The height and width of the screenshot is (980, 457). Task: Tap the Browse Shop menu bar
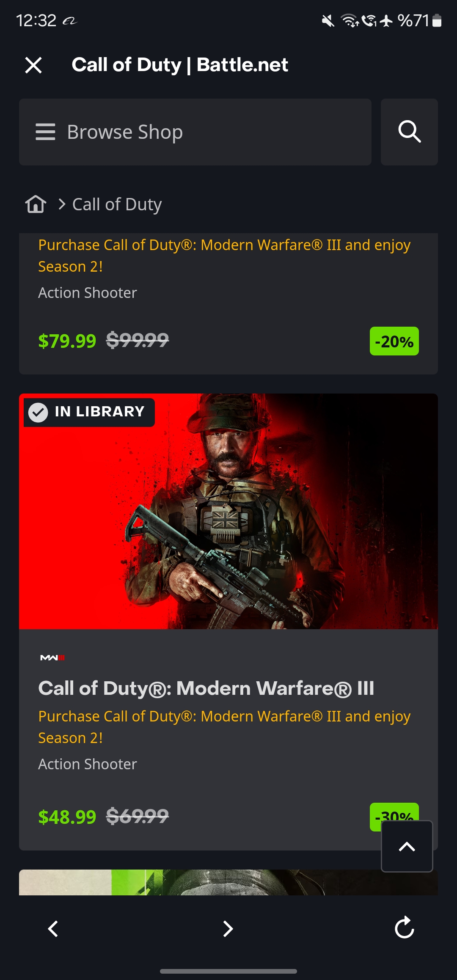pos(195,132)
